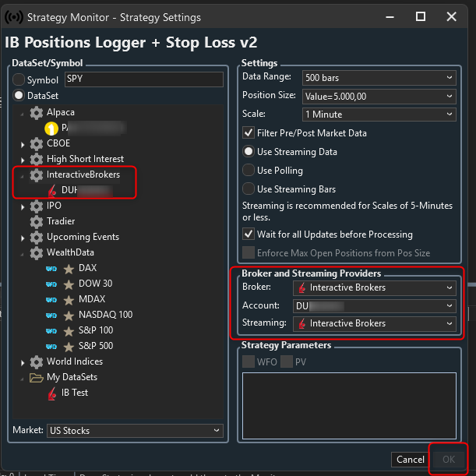Expand the Upcoming Events node arrow

tap(23, 238)
